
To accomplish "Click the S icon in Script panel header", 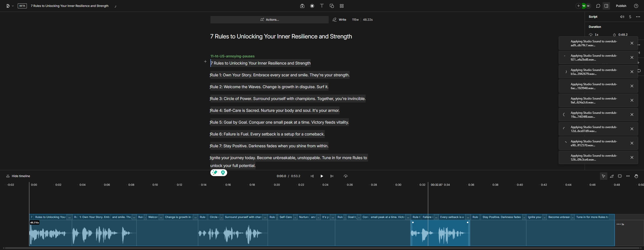I will tap(630, 17).
